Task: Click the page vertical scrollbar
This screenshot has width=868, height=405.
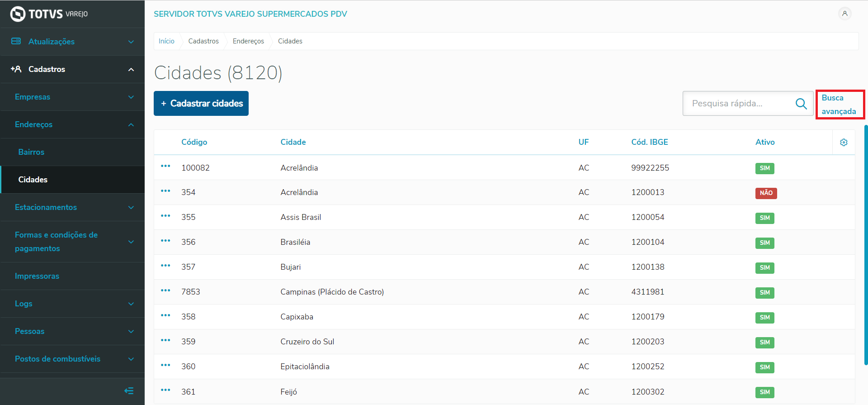Action: pos(866,244)
